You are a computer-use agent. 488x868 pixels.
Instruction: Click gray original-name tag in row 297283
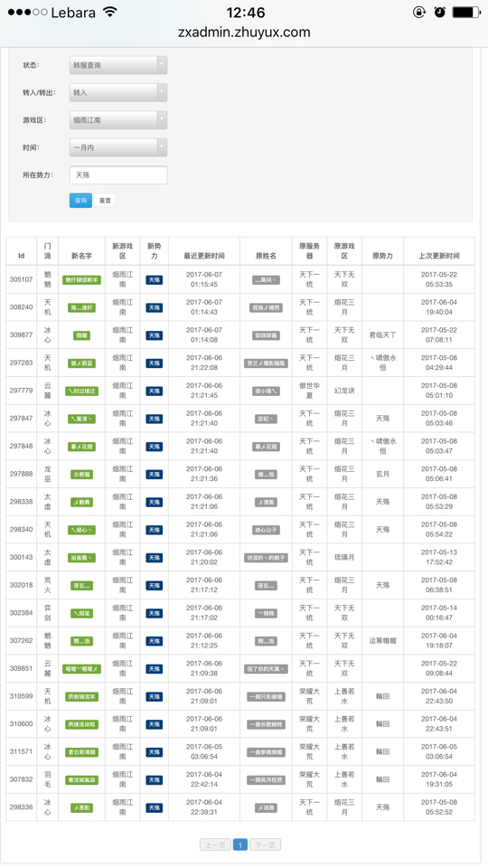tap(266, 363)
